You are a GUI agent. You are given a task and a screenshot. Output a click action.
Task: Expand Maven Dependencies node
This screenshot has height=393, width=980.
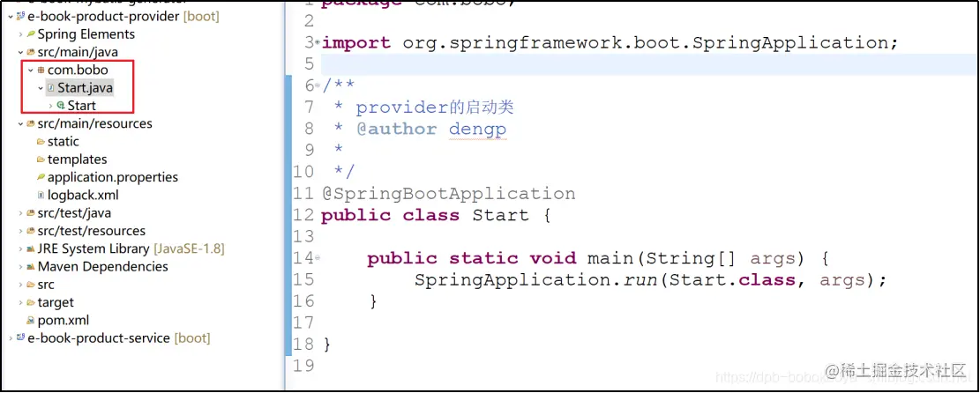point(21,267)
